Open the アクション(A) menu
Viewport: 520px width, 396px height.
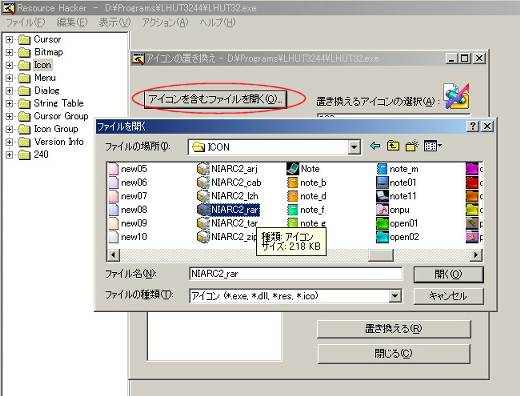pos(165,22)
